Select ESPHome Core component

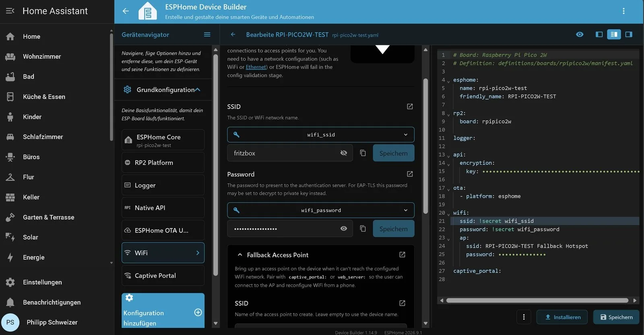(163, 140)
